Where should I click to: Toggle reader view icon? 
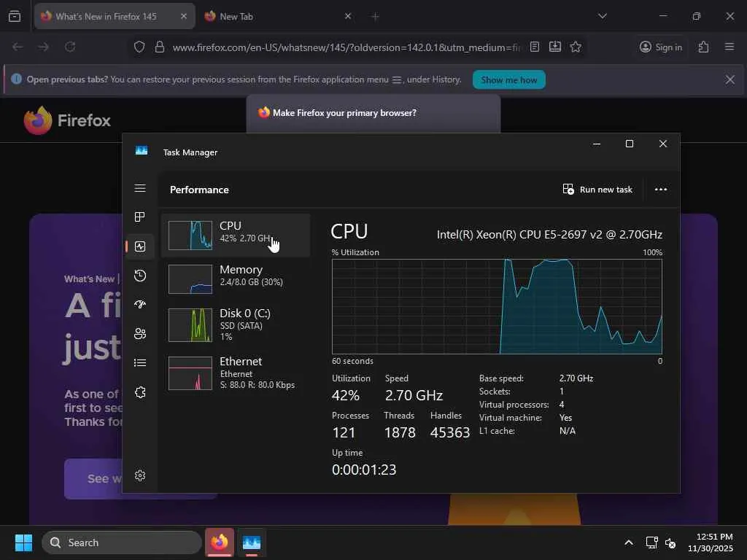pos(535,47)
